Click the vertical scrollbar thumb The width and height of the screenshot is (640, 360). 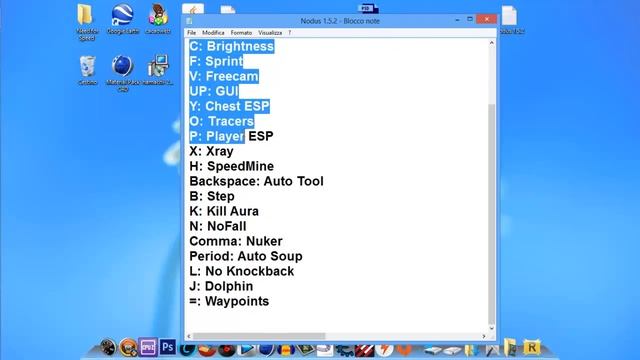pos(491,213)
